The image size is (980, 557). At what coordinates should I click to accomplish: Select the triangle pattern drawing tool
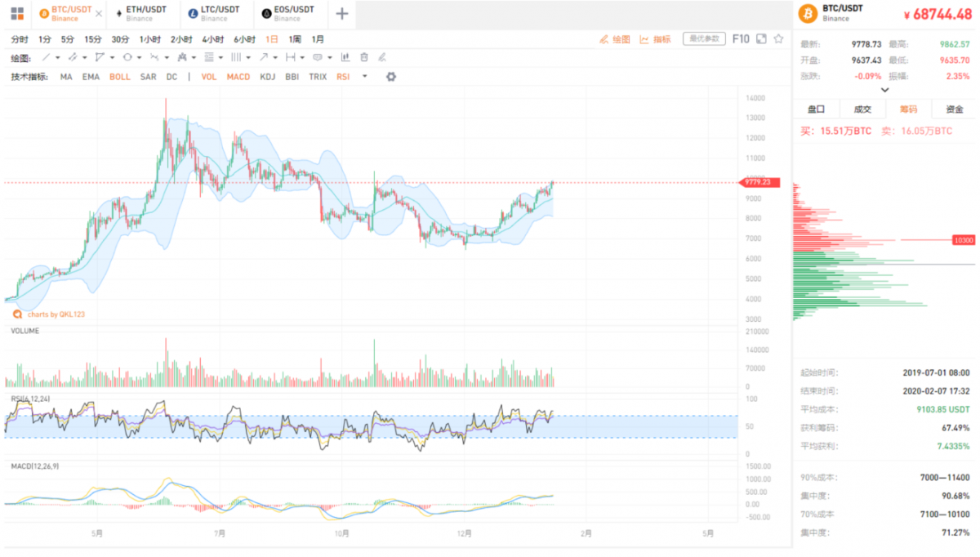tap(100, 57)
